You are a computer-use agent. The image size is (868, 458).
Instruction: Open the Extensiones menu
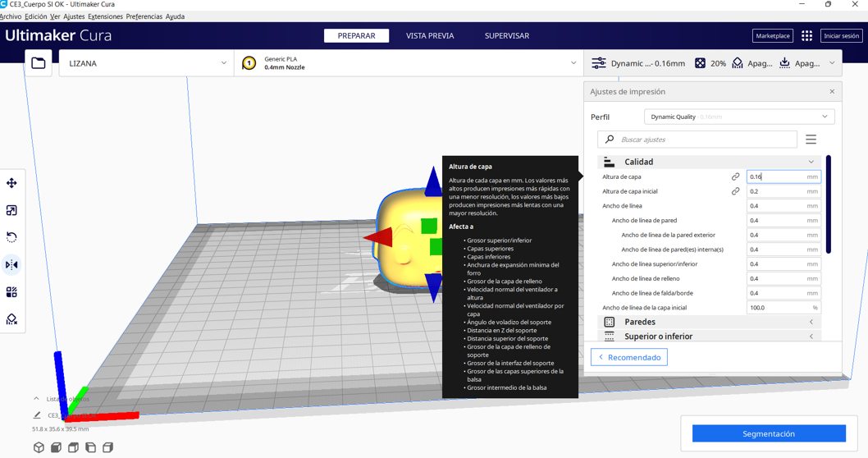tap(105, 16)
